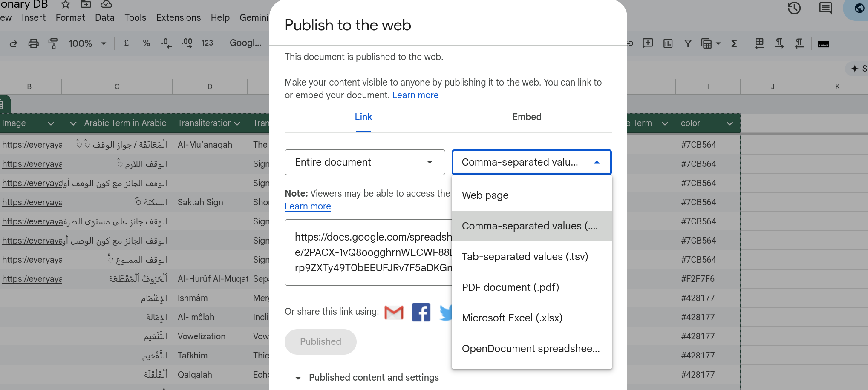Open version history clock icon
This screenshot has height=390, width=868.
pyautogui.click(x=794, y=8)
